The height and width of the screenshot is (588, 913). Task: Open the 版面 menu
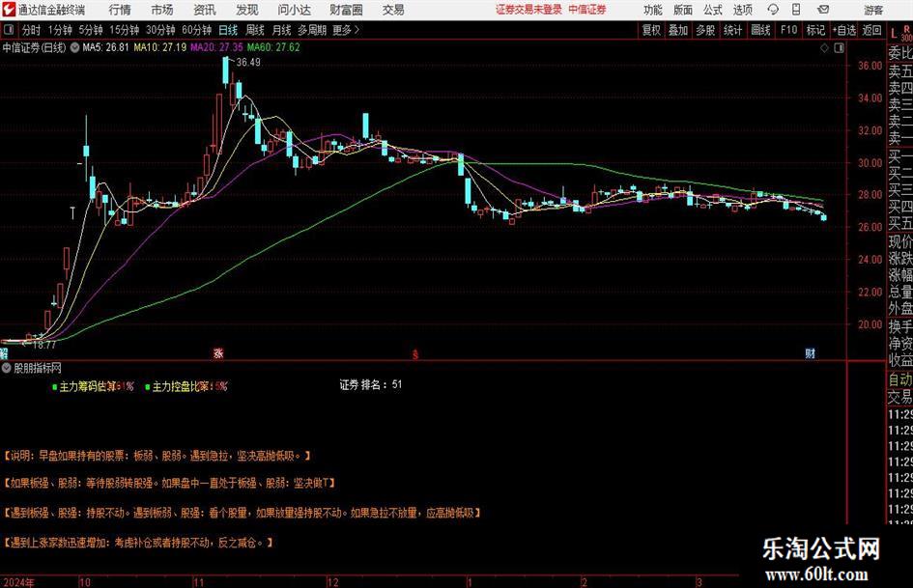pos(682,10)
